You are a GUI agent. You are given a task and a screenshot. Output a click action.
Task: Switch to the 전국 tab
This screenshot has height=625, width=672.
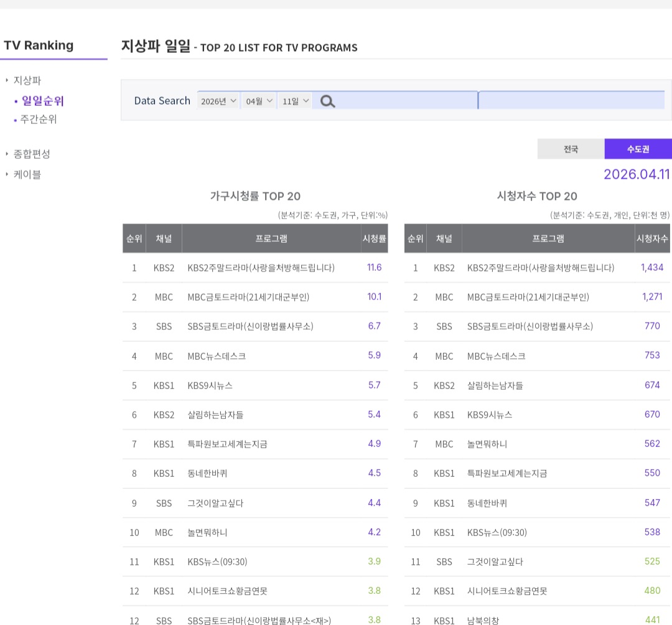point(571,149)
